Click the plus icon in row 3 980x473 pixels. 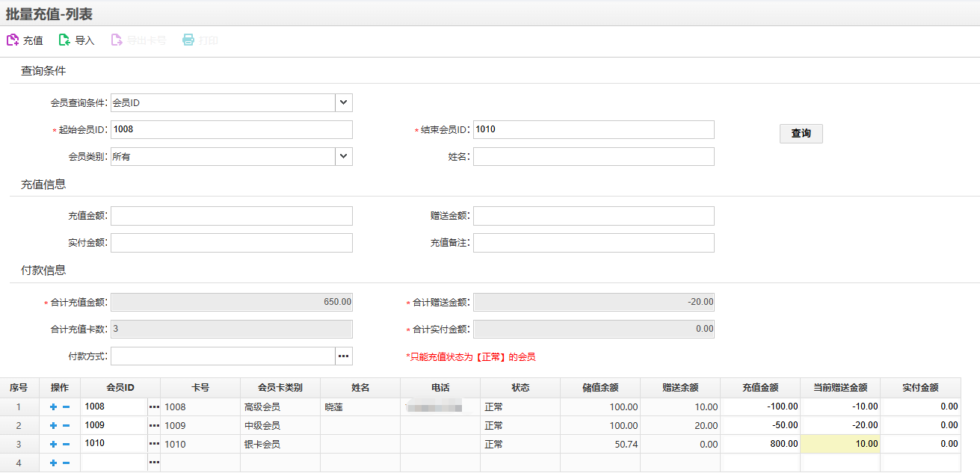[x=53, y=444]
